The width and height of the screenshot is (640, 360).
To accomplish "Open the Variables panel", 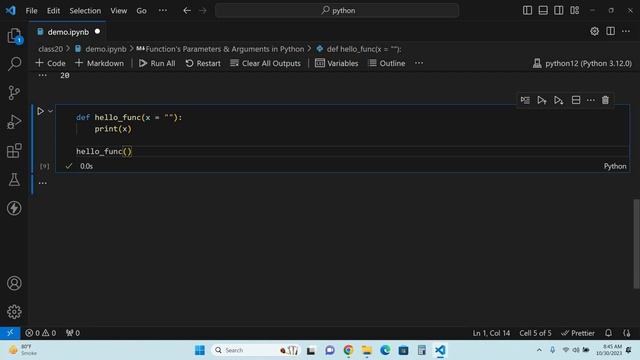I will click(337, 63).
